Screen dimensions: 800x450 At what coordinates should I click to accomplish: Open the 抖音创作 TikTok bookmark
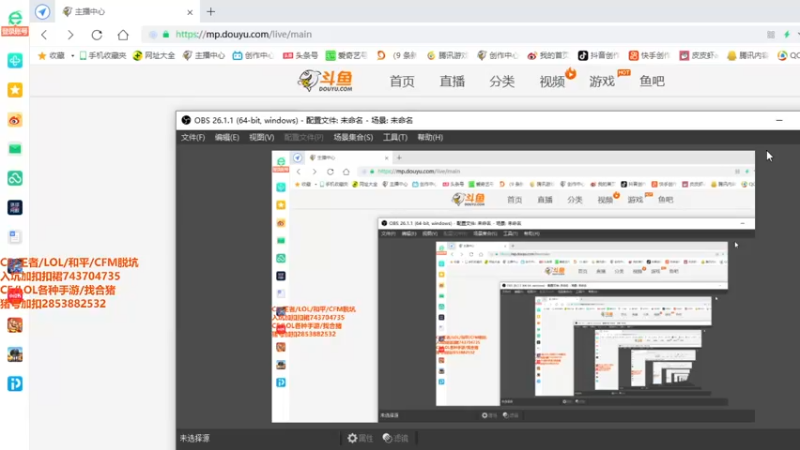click(598, 56)
